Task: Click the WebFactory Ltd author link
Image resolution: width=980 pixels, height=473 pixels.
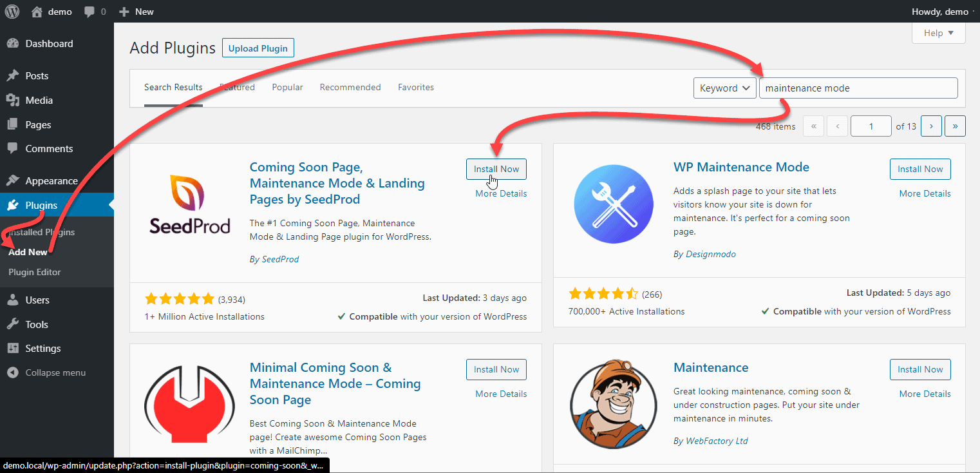Action: [x=717, y=441]
